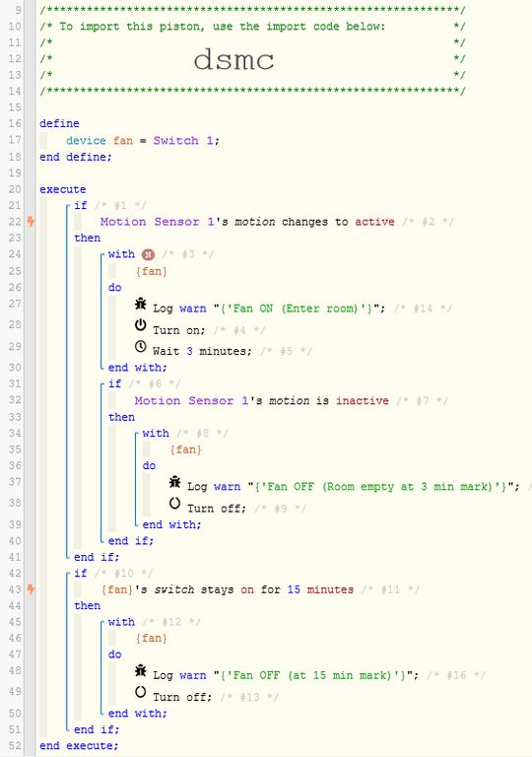Click the power icon next to Turn on
The height and width of the screenshot is (757, 532).
141,325
